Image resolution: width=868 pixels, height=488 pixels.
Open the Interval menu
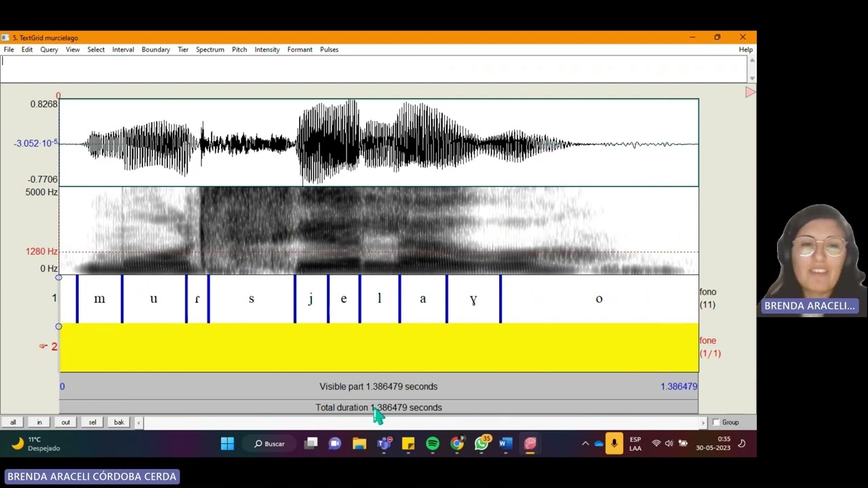coord(123,49)
